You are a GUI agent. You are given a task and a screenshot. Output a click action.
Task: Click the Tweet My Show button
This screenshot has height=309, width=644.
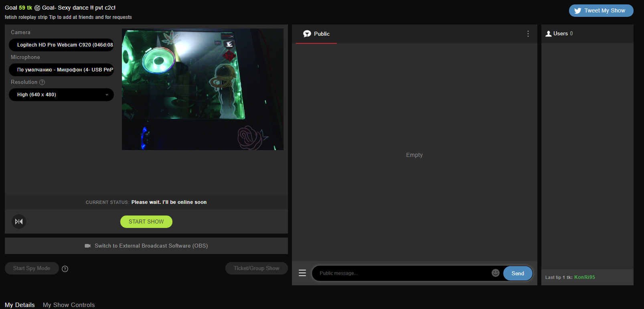[x=601, y=11]
